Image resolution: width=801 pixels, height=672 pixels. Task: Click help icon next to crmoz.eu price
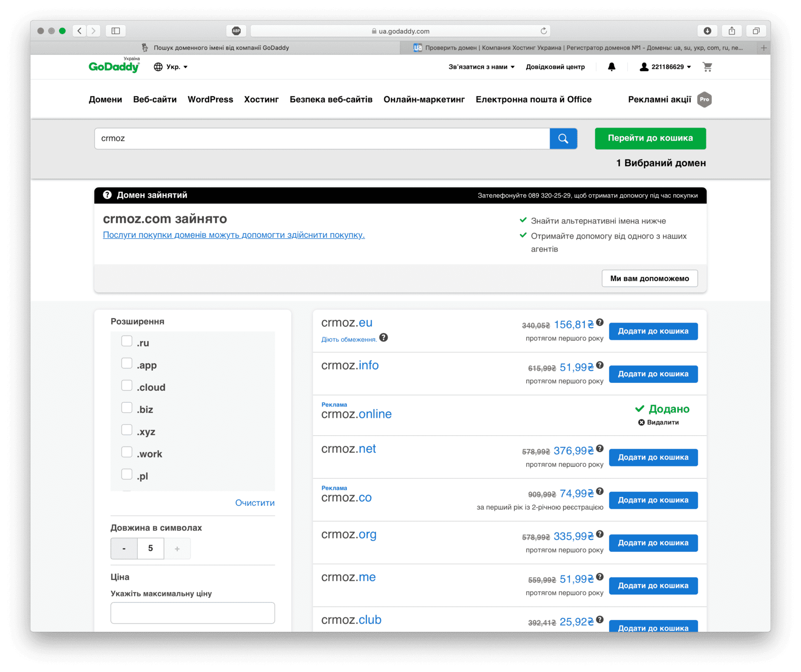(600, 323)
